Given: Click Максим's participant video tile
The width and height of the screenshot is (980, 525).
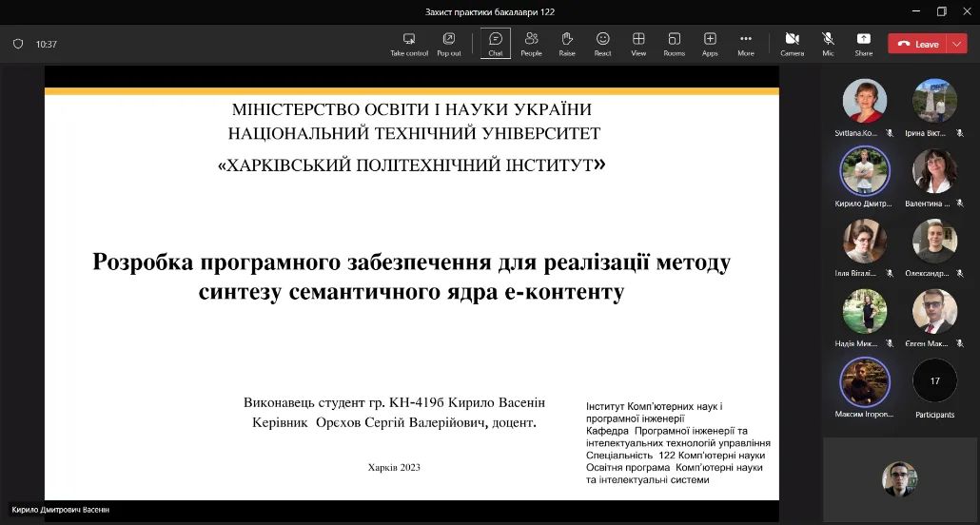Looking at the screenshot, I should click(x=864, y=381).
